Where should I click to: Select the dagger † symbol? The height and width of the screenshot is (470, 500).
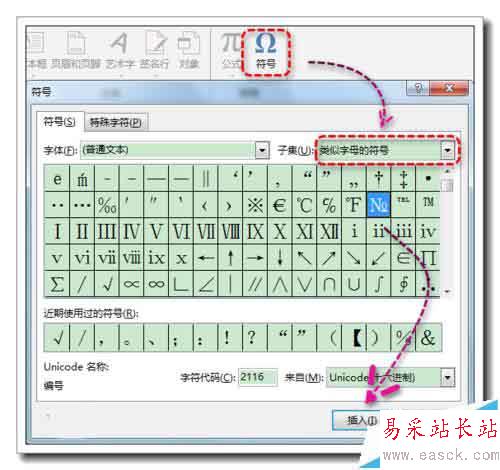click(x=379, y=178)
